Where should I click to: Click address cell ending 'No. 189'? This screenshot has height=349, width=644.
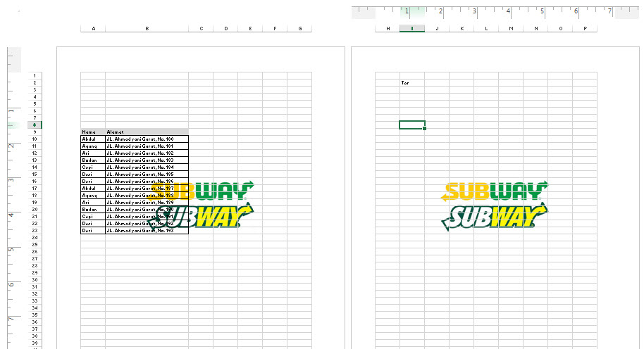[x=147, y=202]
